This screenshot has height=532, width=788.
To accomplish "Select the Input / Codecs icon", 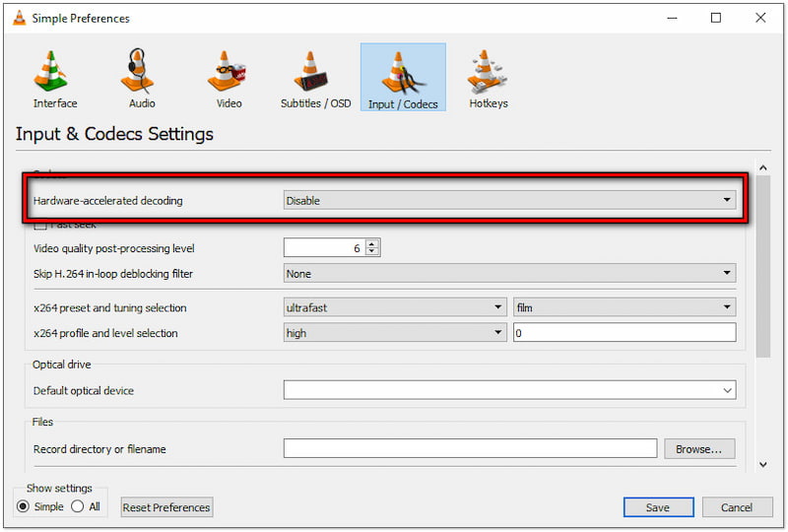I will 403,74.
